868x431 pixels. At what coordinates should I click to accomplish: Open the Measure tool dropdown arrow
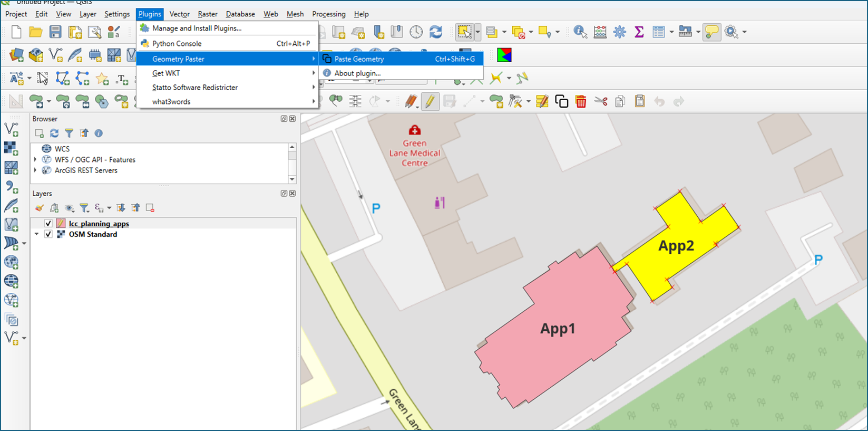[698, 32]
